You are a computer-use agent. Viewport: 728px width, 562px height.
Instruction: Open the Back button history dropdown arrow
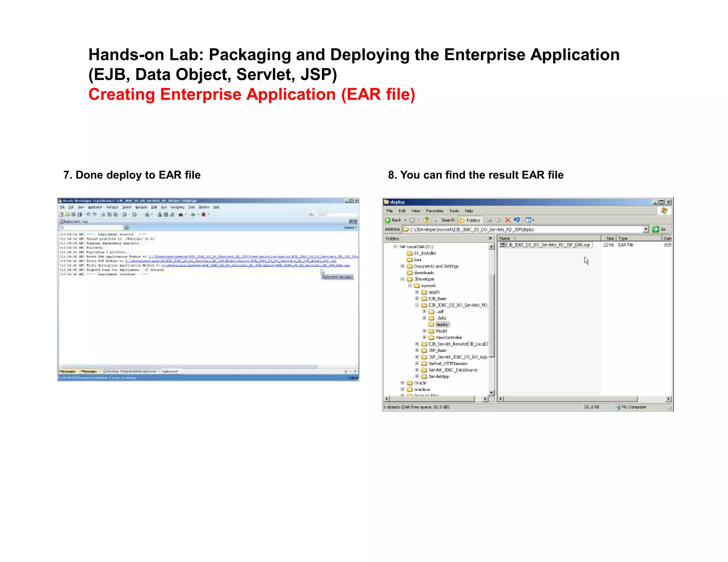click(405, 220)
